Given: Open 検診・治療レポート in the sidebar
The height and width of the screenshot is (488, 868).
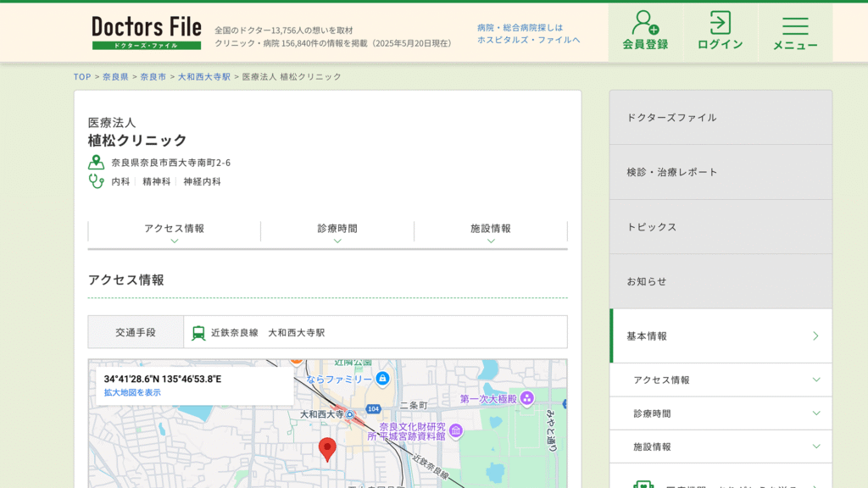Looking at the screenshot, I should point(721,172).
